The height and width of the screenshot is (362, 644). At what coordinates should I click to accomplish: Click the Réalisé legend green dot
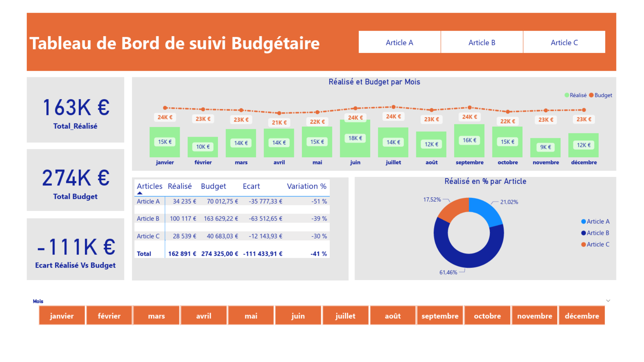pyautogui.click(x=567, y=95)
